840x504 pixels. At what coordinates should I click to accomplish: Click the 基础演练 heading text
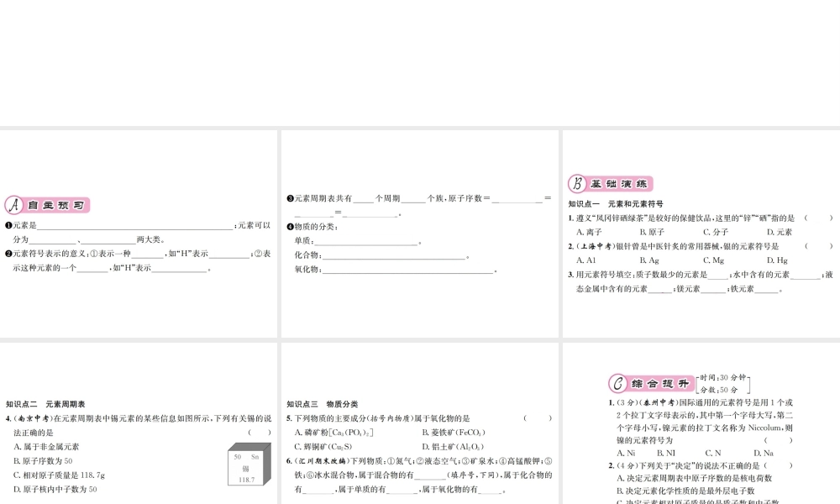(619, 184)
